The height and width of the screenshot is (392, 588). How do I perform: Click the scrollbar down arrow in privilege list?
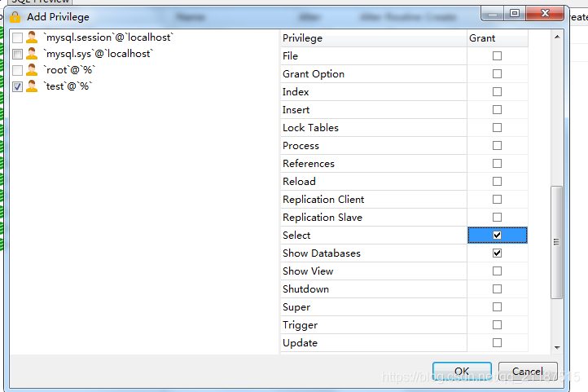(x=557, y=348)
